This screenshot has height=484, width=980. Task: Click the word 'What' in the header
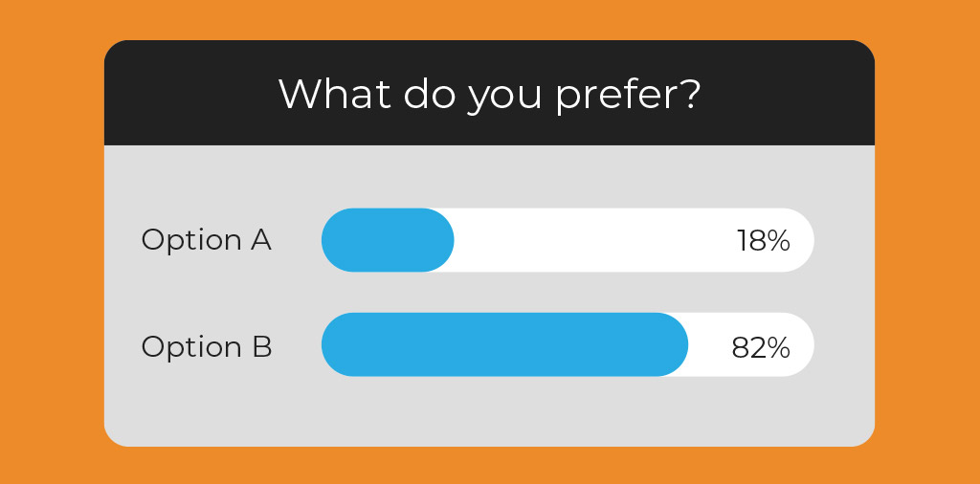[335, 94]
